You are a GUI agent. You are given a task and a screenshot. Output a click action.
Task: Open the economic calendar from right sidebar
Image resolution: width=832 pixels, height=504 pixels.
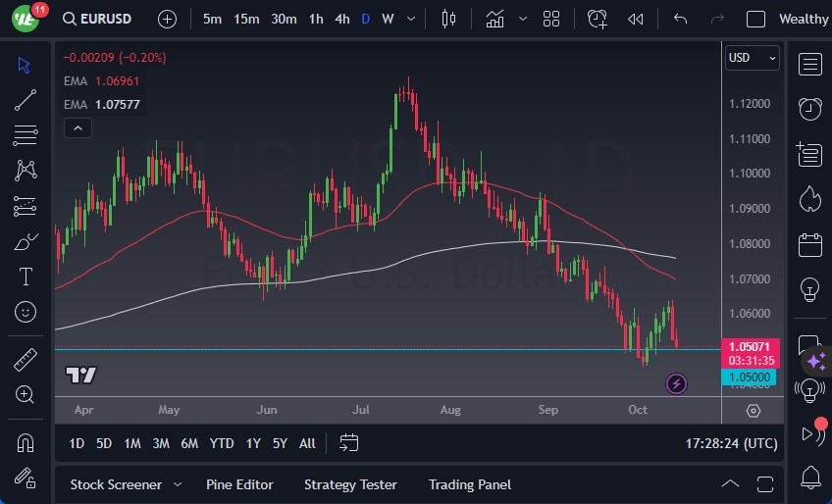click(x=810, y=244)
